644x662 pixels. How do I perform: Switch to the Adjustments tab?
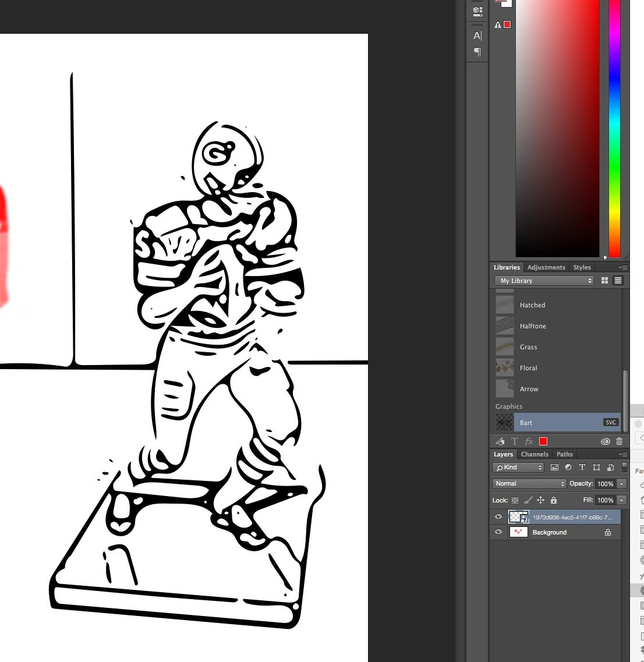click(546, 267)
